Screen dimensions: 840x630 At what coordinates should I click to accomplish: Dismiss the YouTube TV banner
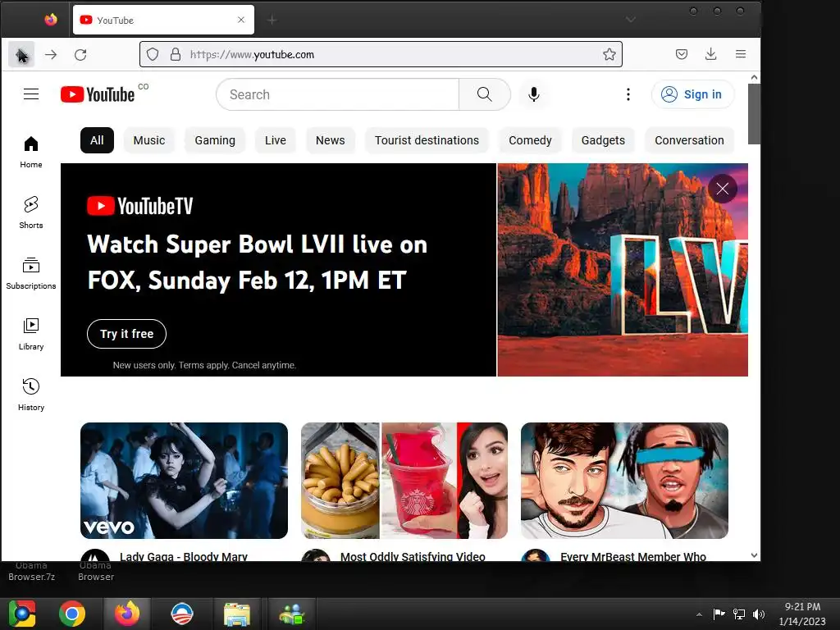pos(722,189)
